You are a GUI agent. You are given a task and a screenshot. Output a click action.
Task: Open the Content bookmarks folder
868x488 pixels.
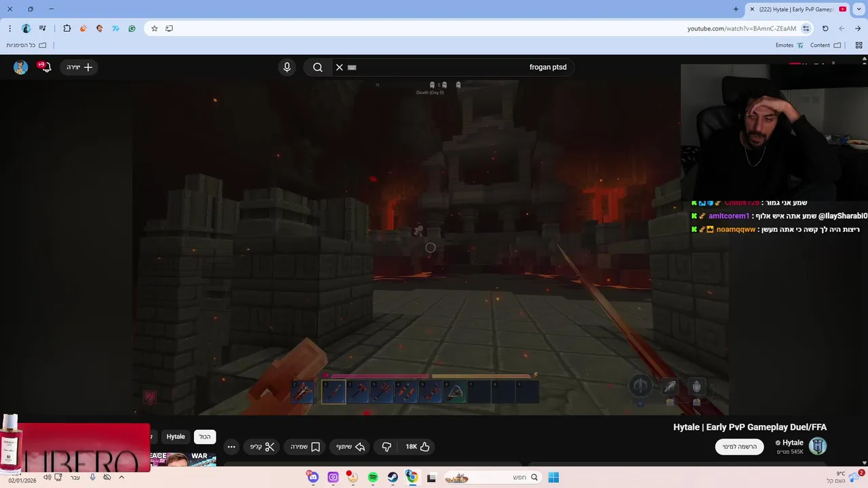(825, 45)
